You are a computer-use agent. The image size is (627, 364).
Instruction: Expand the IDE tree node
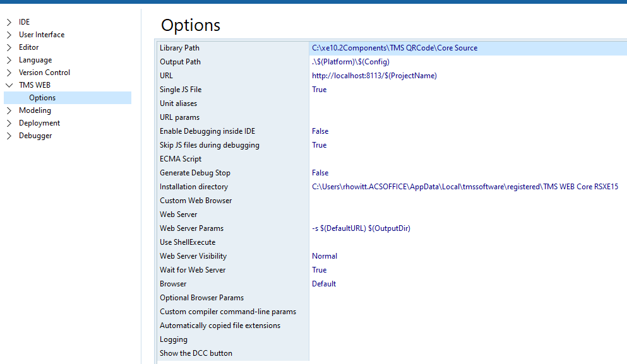coord(9,22)
